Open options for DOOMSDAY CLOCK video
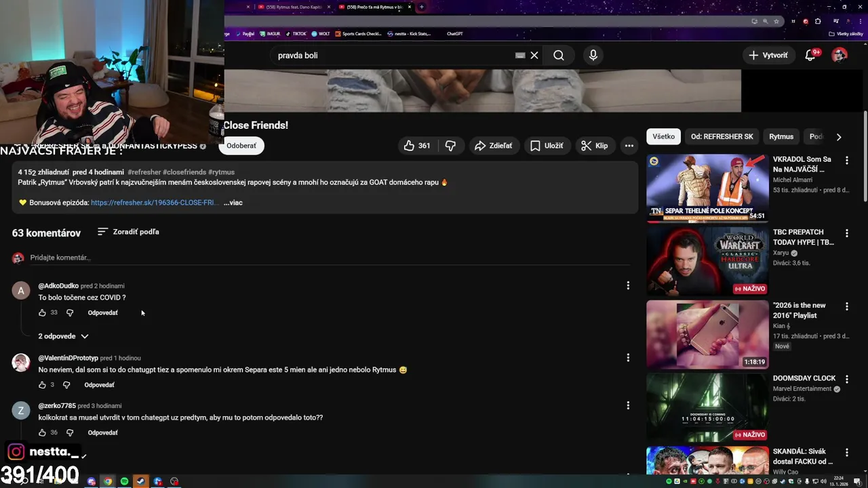 point(846,380)
